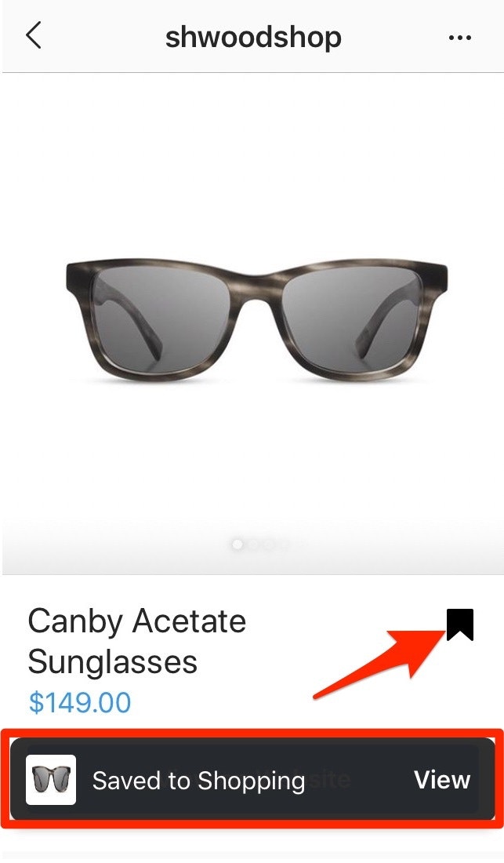Tap the dark toast banner background

tap(252, 779)
